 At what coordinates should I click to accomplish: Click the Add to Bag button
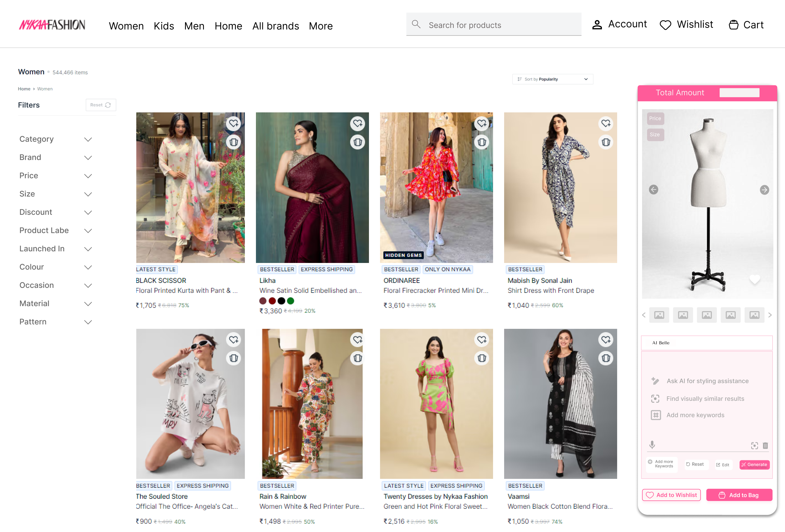coord(739,495)
